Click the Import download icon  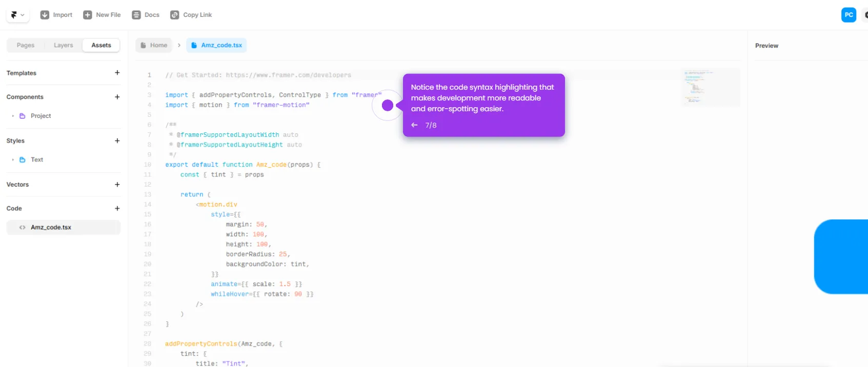[45, 15]
